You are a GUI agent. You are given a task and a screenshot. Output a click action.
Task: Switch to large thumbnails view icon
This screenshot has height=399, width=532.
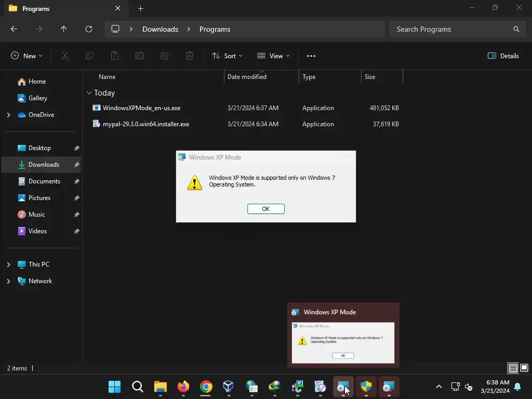(524, 368)
